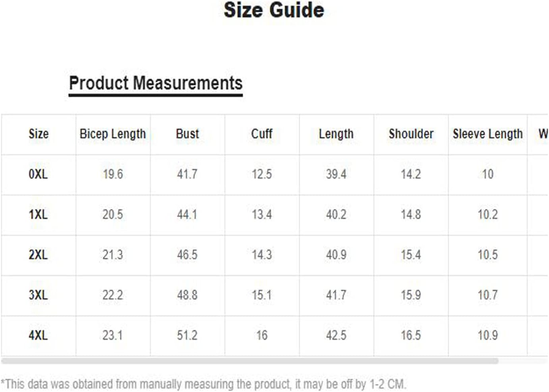
Task: Click the 2XL shoulder value 15.4
Action: [x=411, y=255]
